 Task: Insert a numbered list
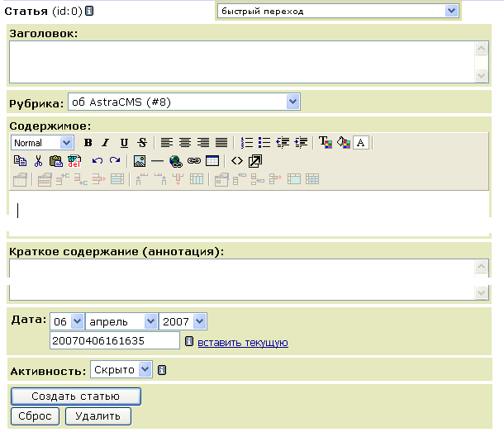coord(246,143)
